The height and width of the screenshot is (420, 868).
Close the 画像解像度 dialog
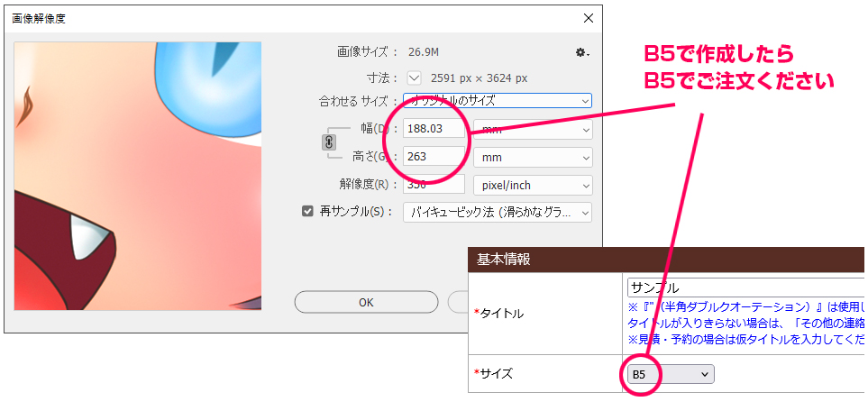[589, 18]
